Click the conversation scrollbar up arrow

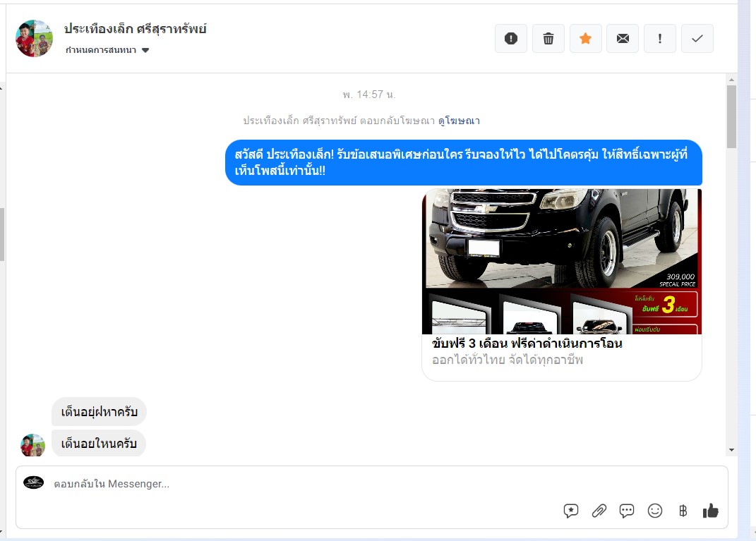(731, 80)
